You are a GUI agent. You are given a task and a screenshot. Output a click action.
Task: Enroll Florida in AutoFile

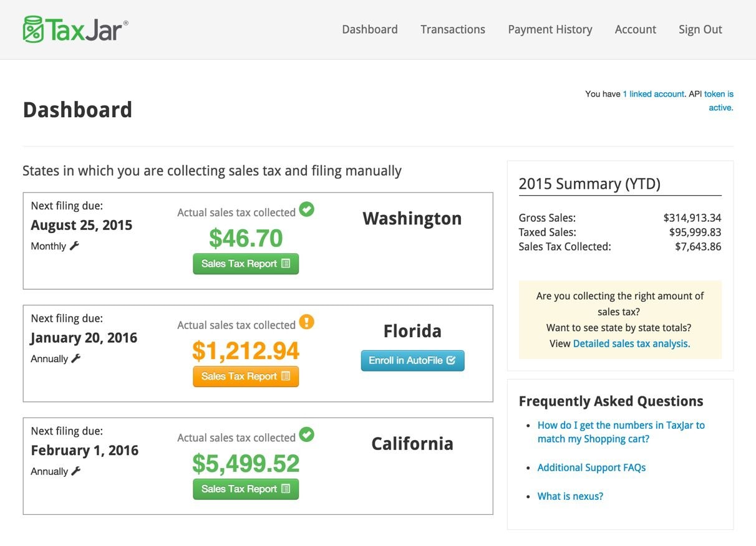coord(412,360)
